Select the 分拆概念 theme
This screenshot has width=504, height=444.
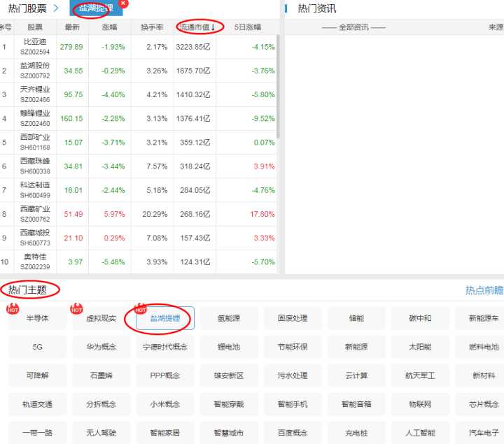101,404
